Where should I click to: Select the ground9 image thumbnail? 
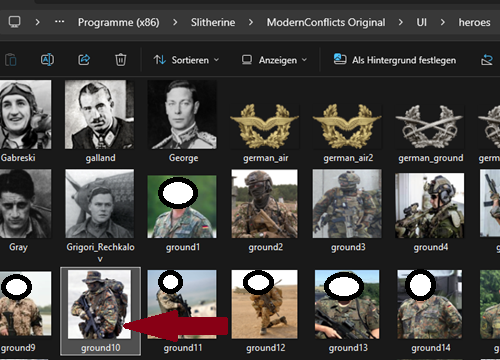(x=25, y=304)
